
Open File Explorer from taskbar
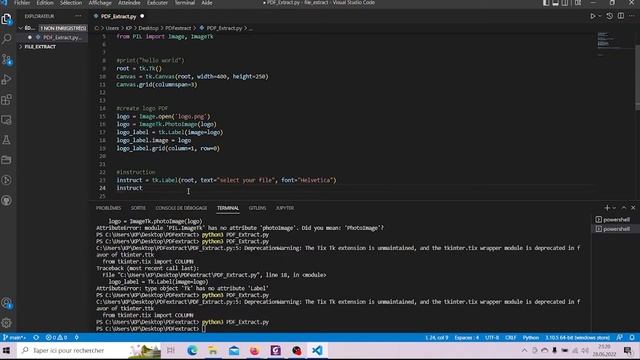point(213,350)
